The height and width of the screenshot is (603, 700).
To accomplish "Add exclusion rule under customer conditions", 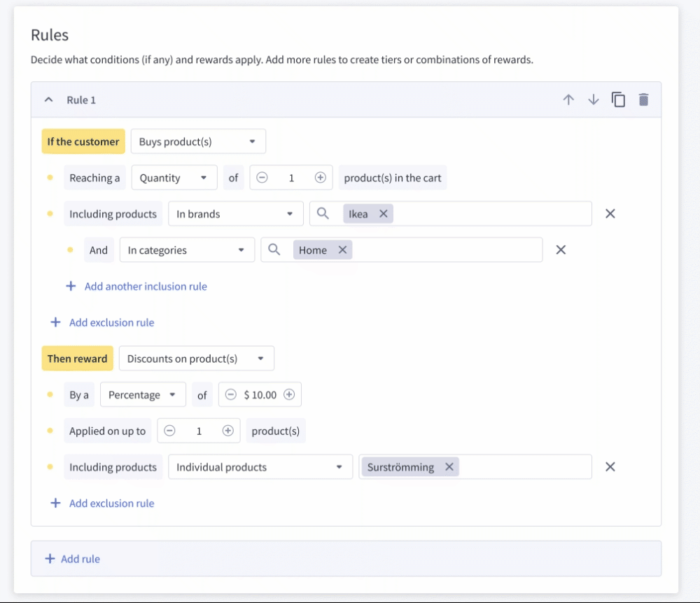I will click(102, 322).
